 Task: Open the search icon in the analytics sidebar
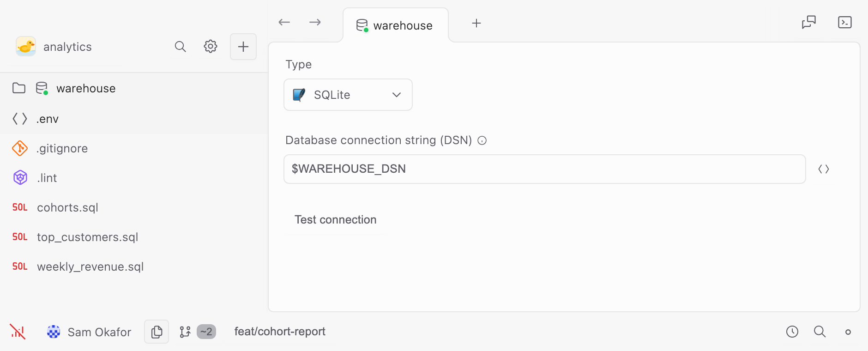[180, 47]
